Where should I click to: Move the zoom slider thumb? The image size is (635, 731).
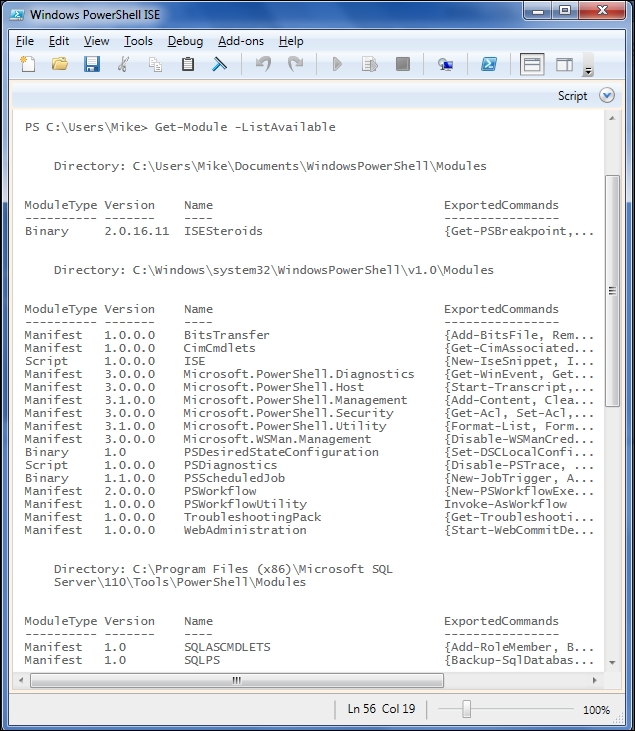467,709
